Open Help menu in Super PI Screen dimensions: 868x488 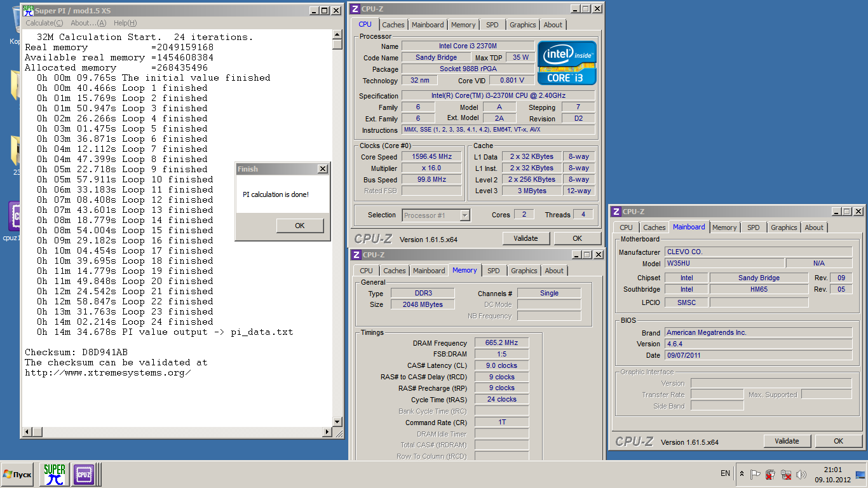tap(125, 23)
